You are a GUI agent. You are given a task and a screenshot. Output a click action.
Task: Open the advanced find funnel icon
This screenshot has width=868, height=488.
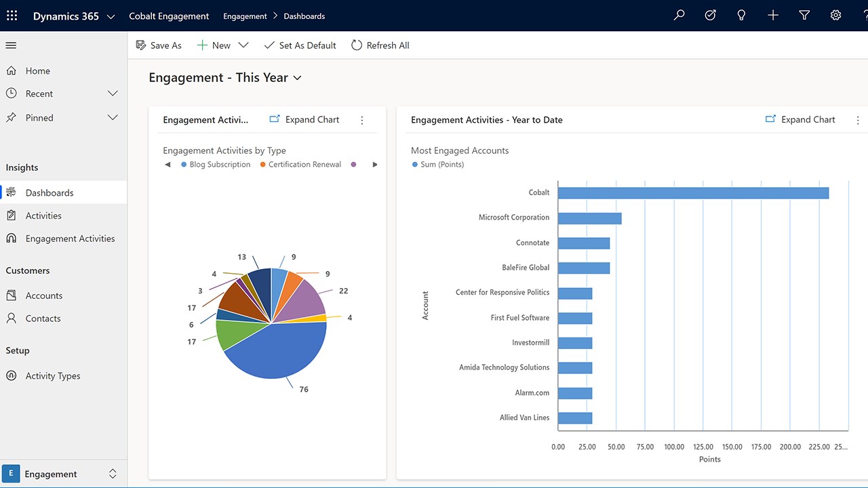804,16
